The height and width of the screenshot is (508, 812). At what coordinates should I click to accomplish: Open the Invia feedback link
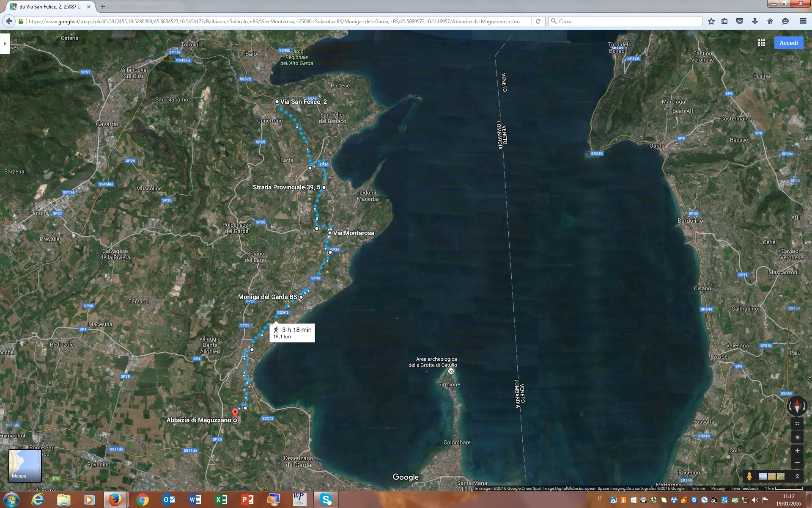(744, 489)
